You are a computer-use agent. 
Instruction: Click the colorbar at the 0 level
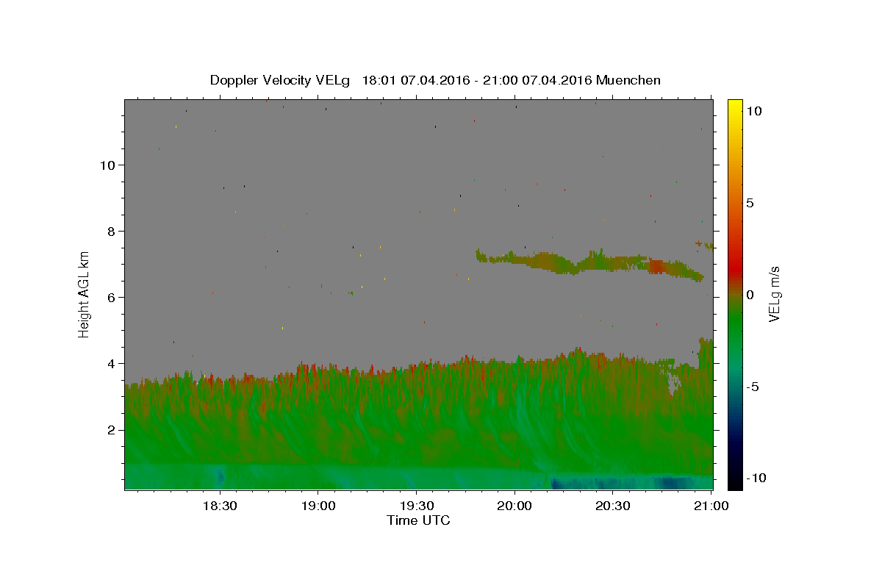click(734, 294)
